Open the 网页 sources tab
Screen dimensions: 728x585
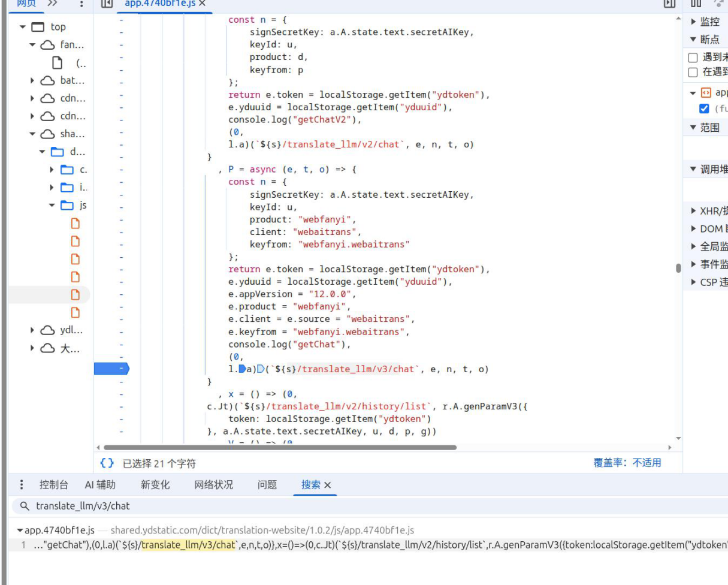(x=27, y=3)
